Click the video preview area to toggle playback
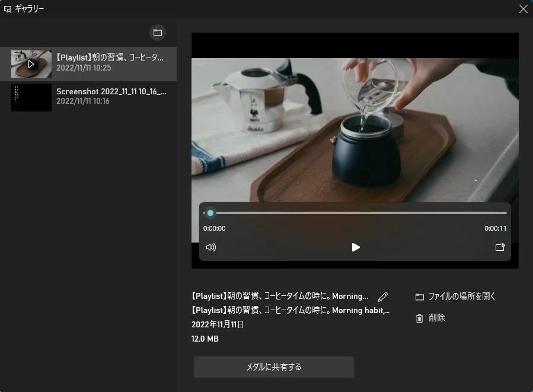 pyautogui.click(x=356, y=119)
